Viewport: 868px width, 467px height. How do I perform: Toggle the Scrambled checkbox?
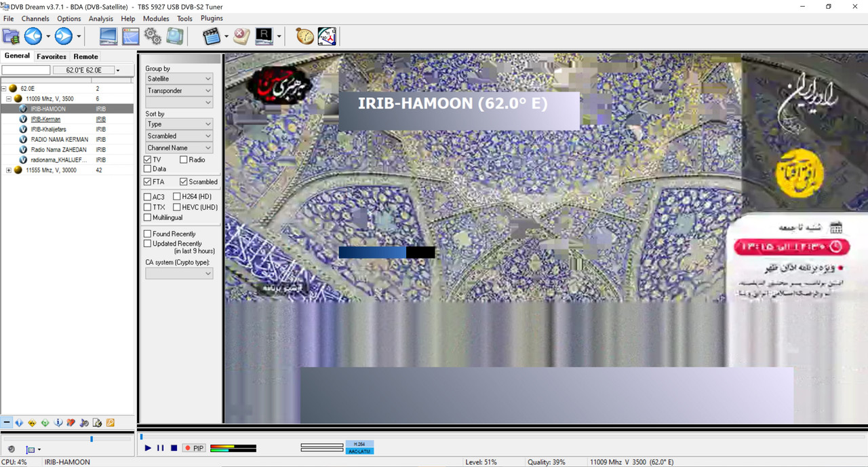pos(183,182)
